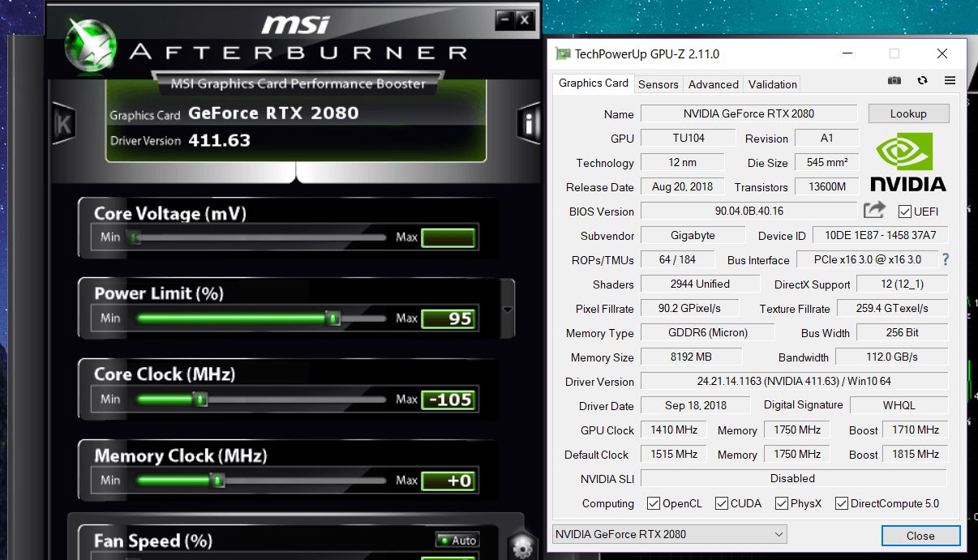Click the Device ID field

click(x=880, y=235)
